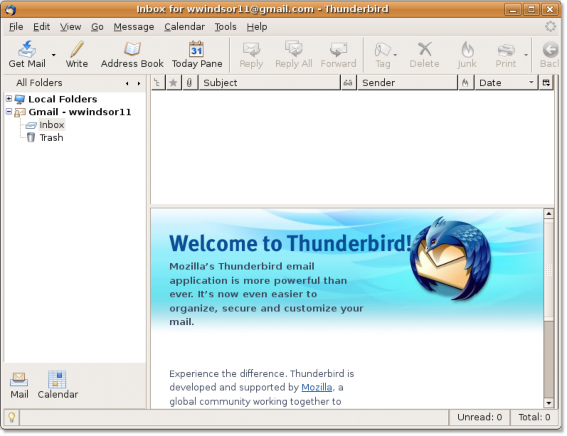Image resolution: width=567 pixels, height=436 pixels.
Task: Expand the Local Folders tree node
Action: pyautogui.click(x=9, y=98)
